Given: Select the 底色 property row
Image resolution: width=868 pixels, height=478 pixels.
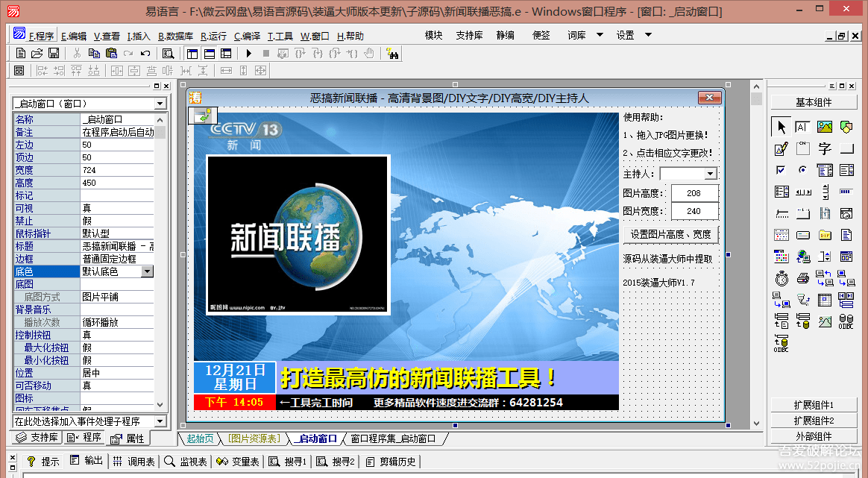Looking at the screenshot, I should coord(84,271).
